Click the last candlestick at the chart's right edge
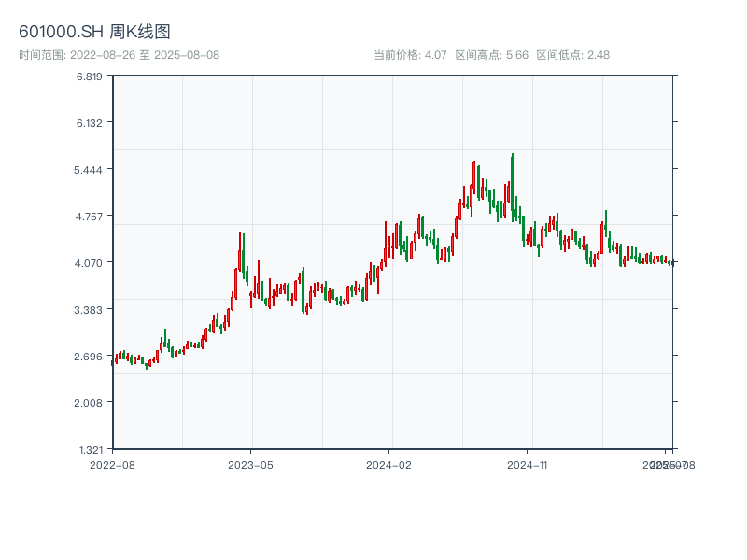 672,262
